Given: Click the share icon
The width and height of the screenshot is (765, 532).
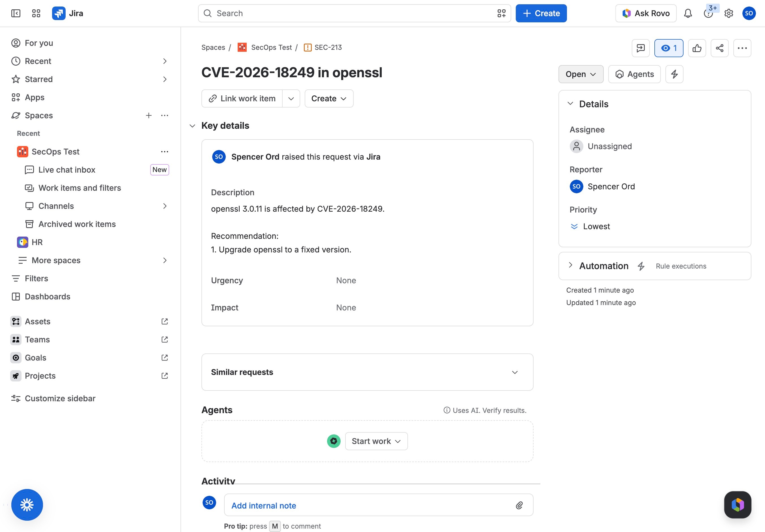Looking at the screenshot, I should 719,48.
